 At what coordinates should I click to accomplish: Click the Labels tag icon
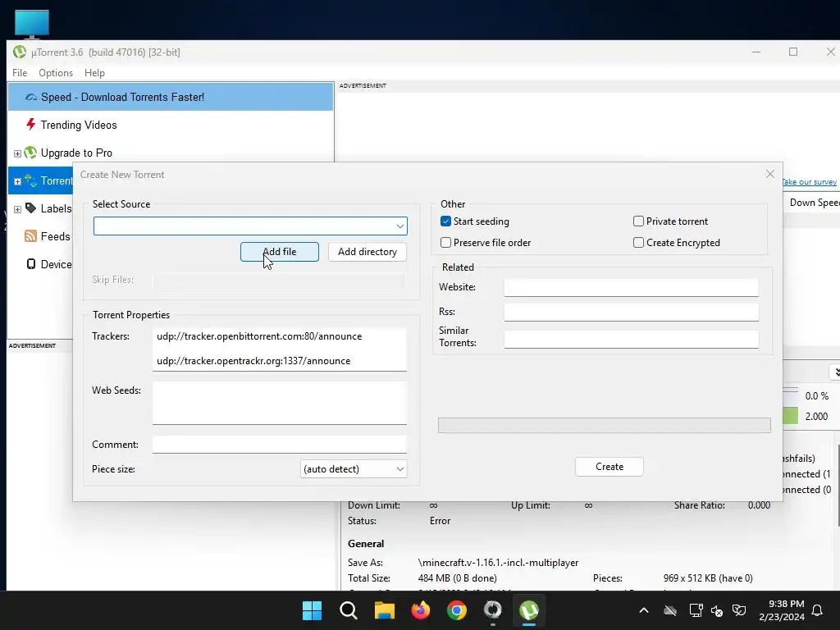click(31, 208)
